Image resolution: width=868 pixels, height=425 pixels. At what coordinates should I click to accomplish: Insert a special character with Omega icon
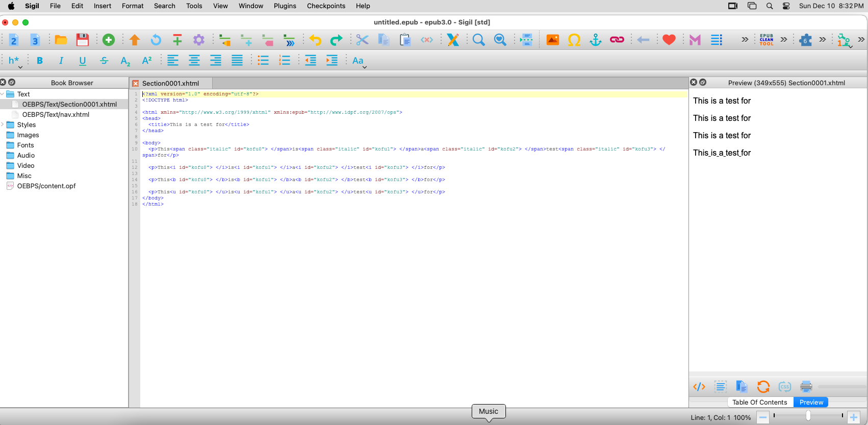[x=574, y=40]
